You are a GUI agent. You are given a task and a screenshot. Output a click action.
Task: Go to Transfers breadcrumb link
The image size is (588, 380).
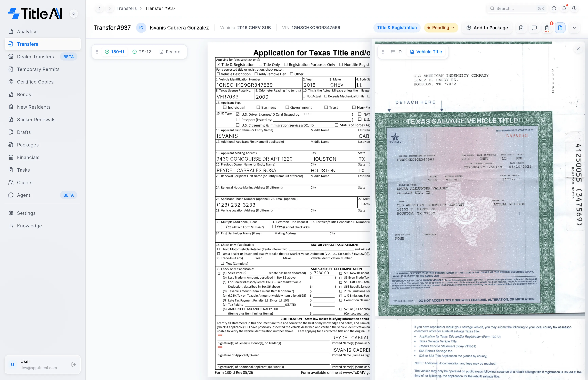127,8
